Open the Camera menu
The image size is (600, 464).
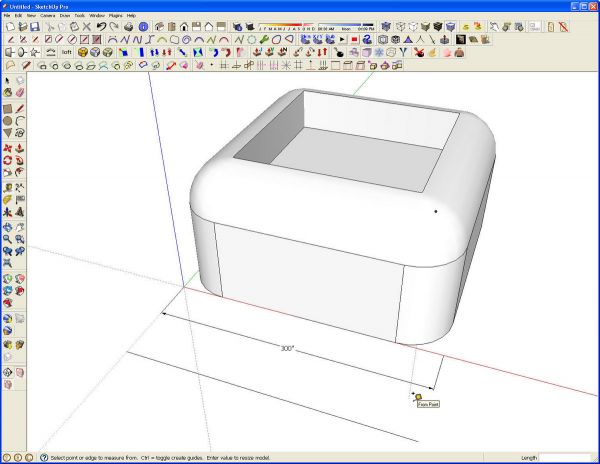48,16
